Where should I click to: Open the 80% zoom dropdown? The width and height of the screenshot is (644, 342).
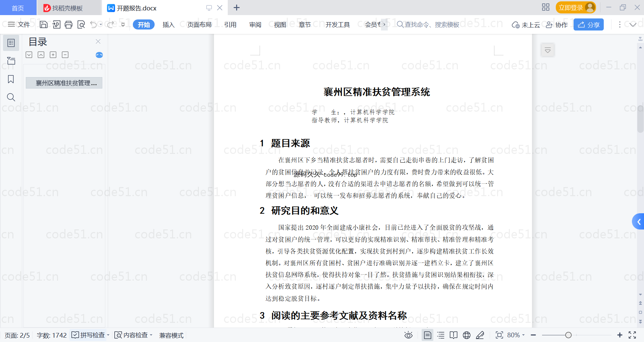(x=516, y=335)
